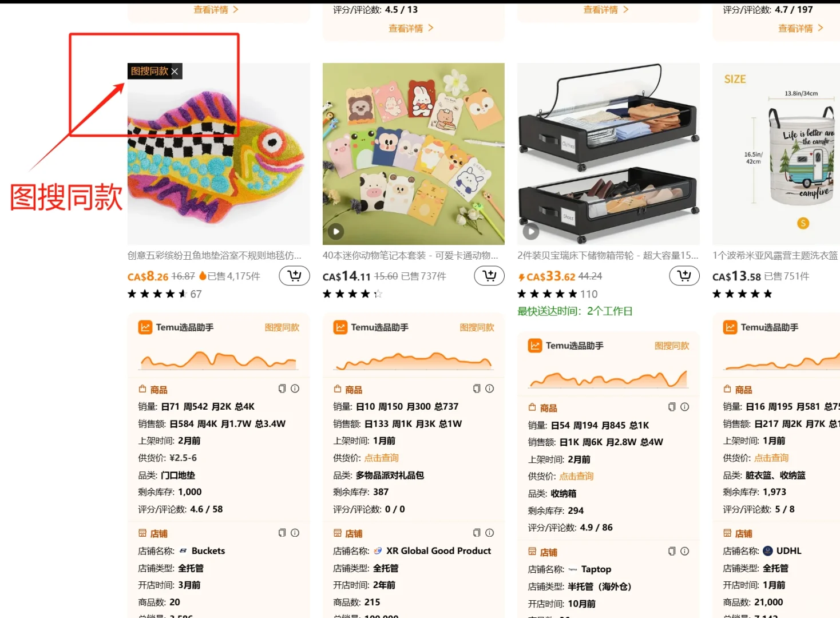Query supply price 点击查询 for the storage box
Screen dimensions: 840x618
click(576, 476)
